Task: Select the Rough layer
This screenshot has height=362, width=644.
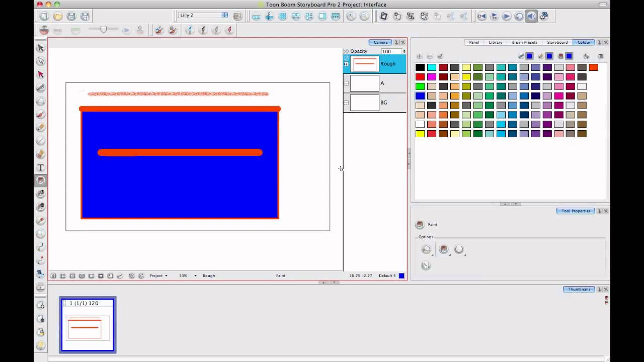Action: [x=375, y=64]
